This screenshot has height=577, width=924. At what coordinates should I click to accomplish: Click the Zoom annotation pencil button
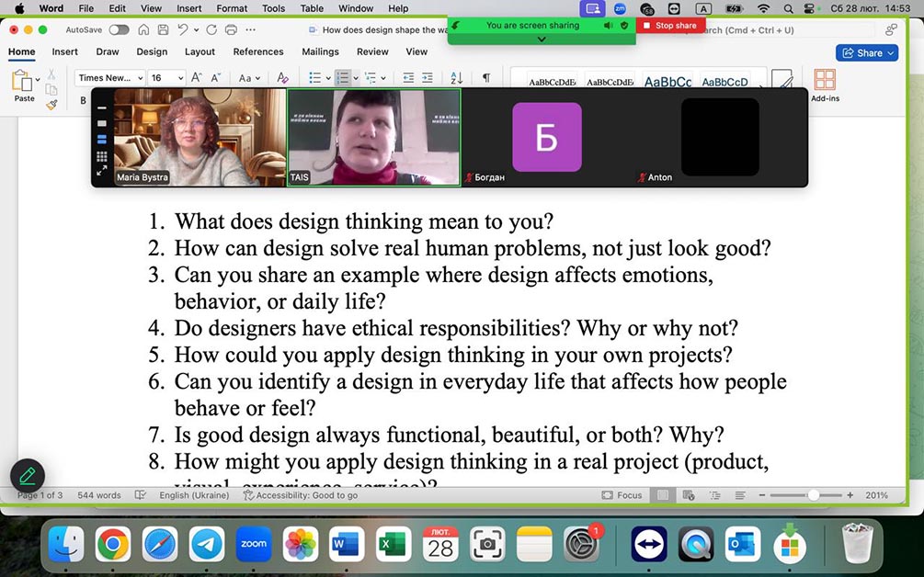[x=28, y=476]
